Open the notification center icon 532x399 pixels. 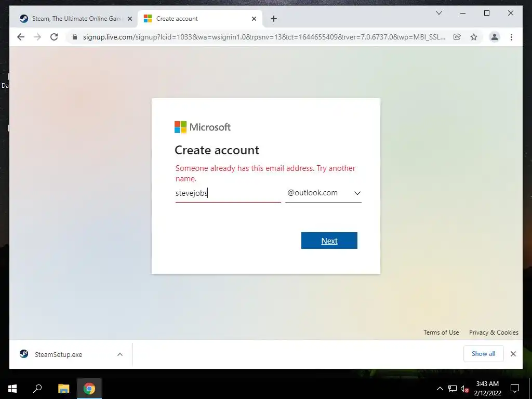(515, 389)
